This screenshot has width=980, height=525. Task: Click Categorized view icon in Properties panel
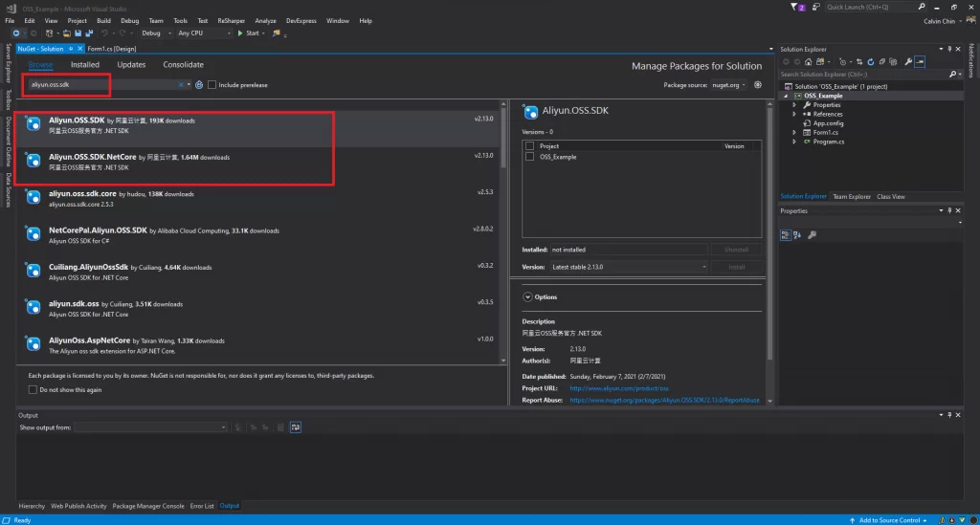point(786,234)
